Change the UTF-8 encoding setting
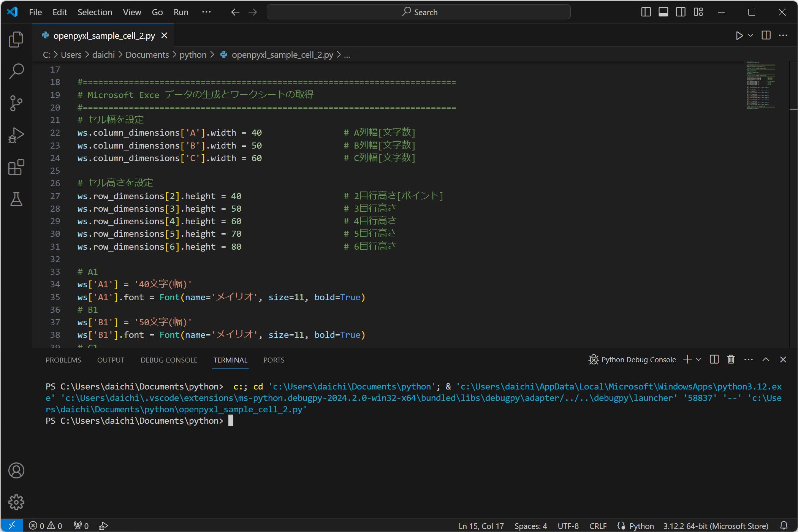 568,526
